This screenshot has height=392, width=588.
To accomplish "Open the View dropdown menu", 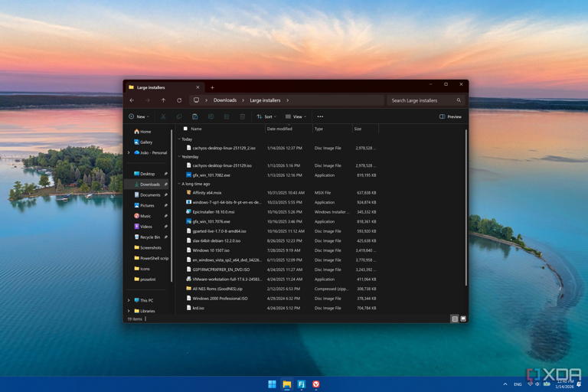I will pos(296,116).
